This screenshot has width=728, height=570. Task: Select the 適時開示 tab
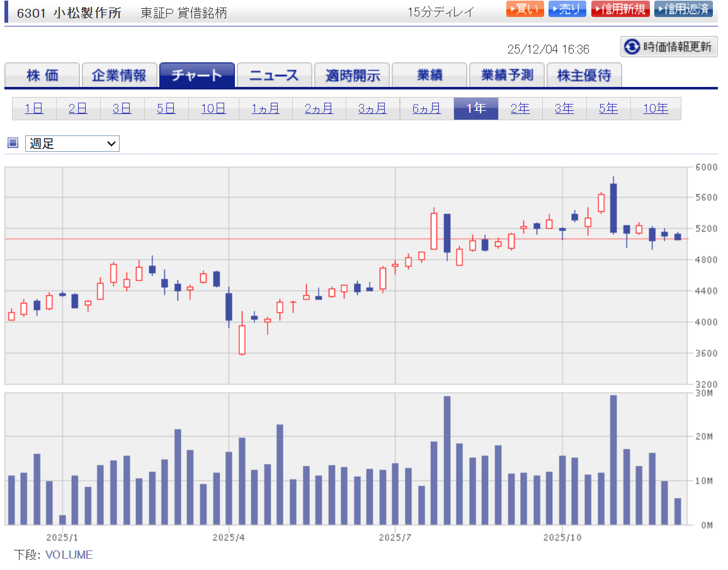pos(352,76)
